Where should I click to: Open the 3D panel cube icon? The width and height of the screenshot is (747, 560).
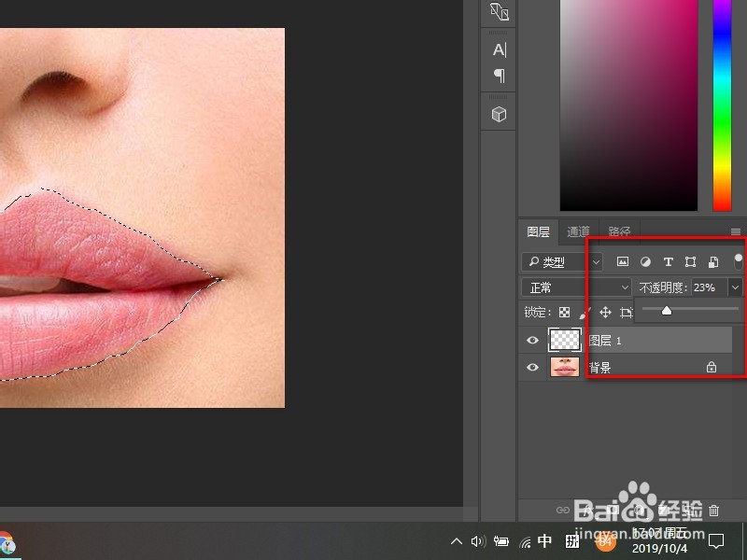click(499, 114)
